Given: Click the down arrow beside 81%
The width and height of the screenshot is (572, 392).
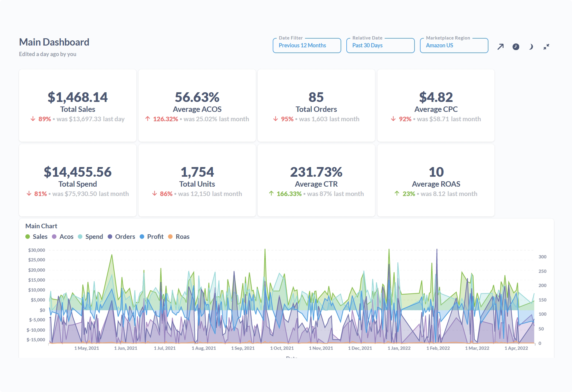Looking at the screenshot, I should [x=29, y=194].
